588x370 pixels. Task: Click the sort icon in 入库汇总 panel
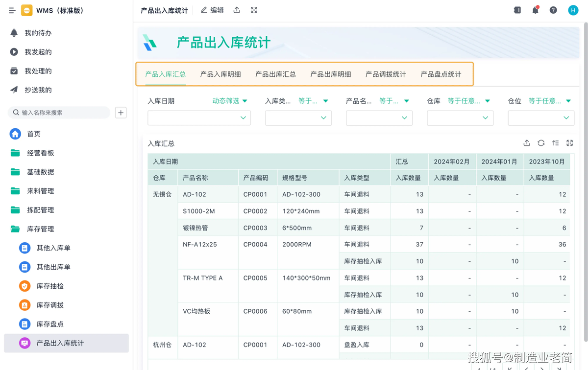[555, 143]
